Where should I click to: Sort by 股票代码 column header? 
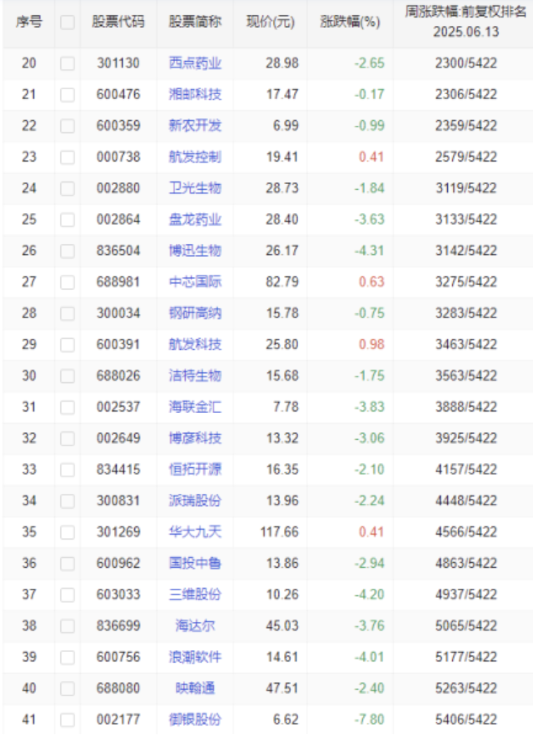(118, 22)
